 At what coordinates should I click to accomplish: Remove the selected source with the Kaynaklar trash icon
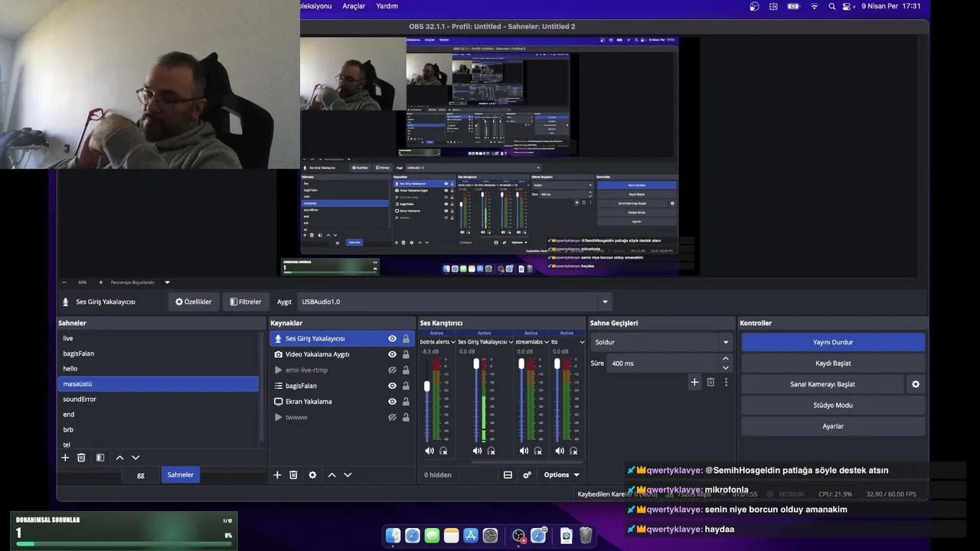(293, 475)
